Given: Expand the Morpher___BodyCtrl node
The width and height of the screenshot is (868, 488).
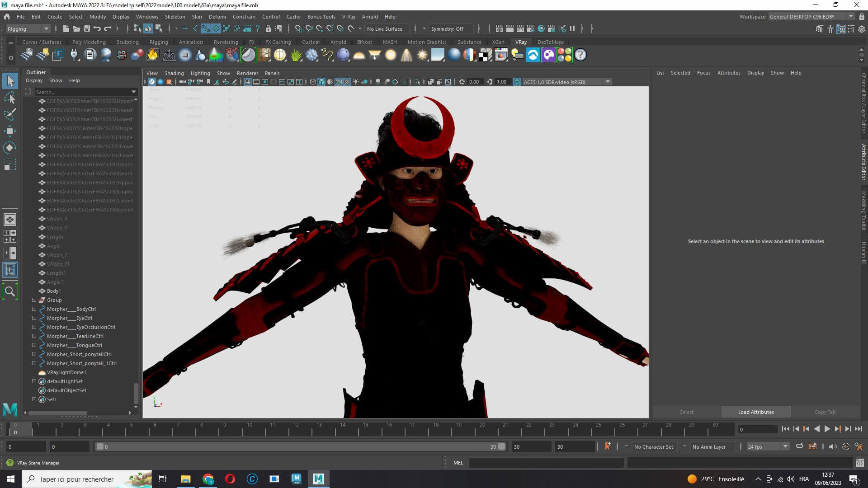Looking at the screenshot, I should pos(34,309).
